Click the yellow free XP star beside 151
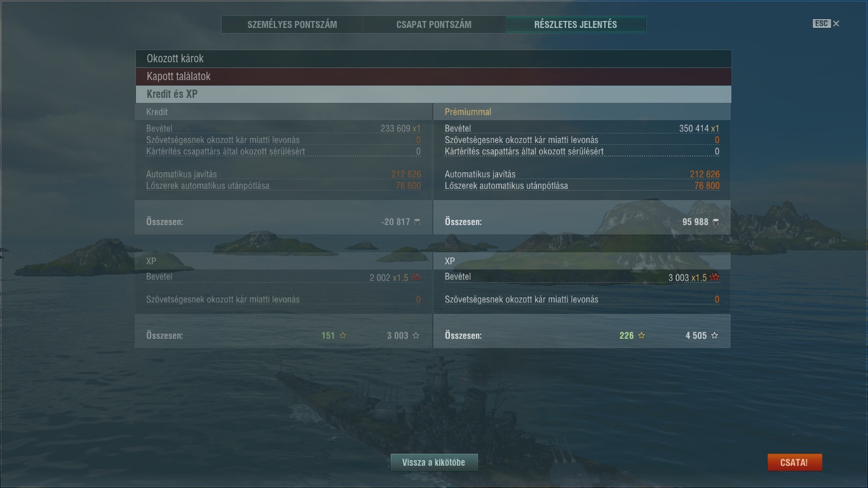This screenshot has height=488, width=868. tap(343, 335)
